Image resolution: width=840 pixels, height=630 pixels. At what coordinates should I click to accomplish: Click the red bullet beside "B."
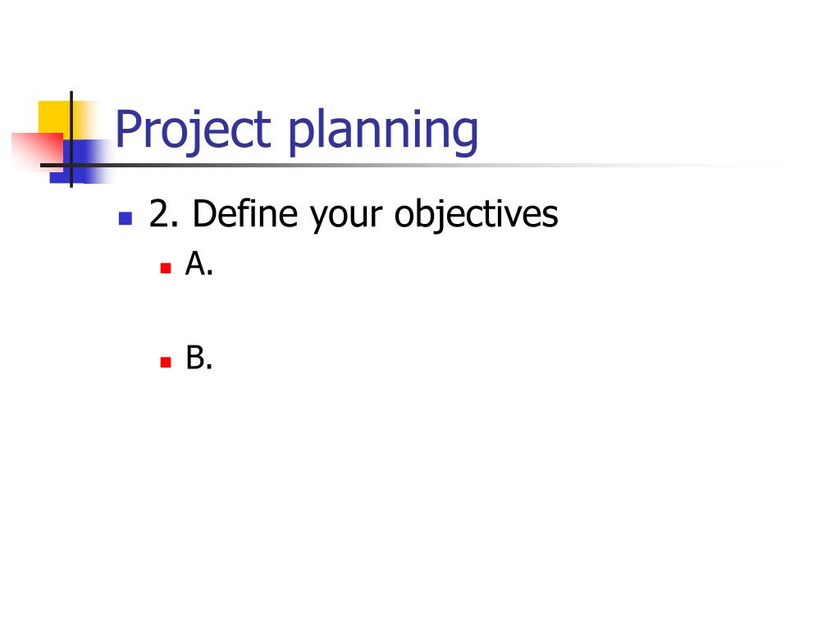point(166,362)
